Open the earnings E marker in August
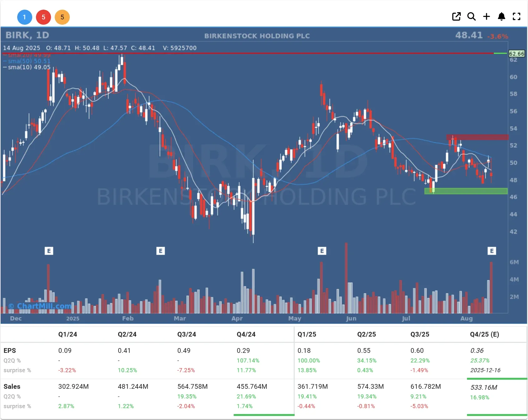This screenshot has width=528, height=420. tap(492, 251)
